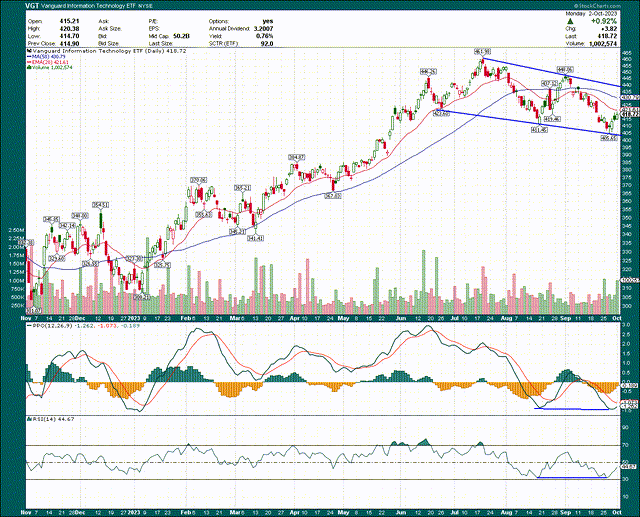Click the EPS label
Viewport: 640px width, 517px height.
point(153,29)
